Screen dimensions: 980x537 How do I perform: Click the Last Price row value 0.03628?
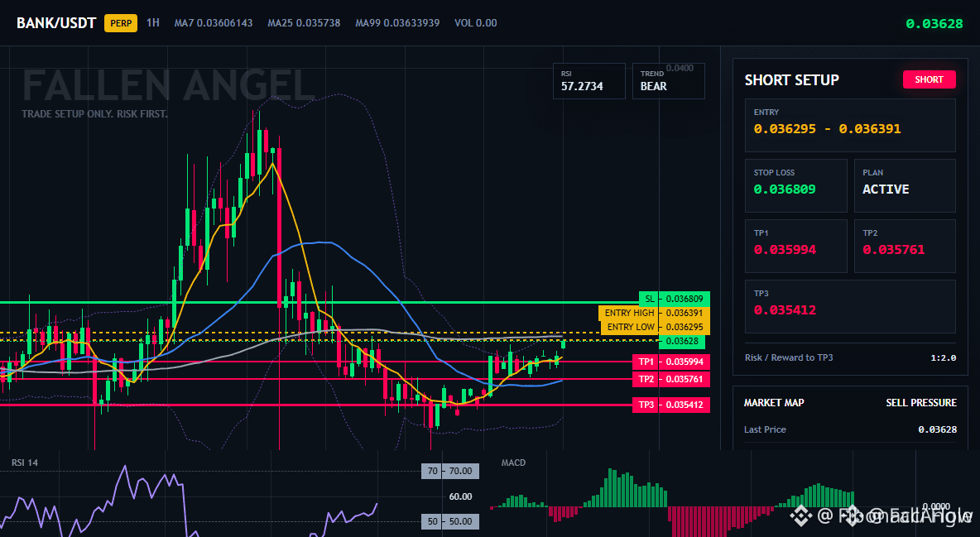coord(937,429)
